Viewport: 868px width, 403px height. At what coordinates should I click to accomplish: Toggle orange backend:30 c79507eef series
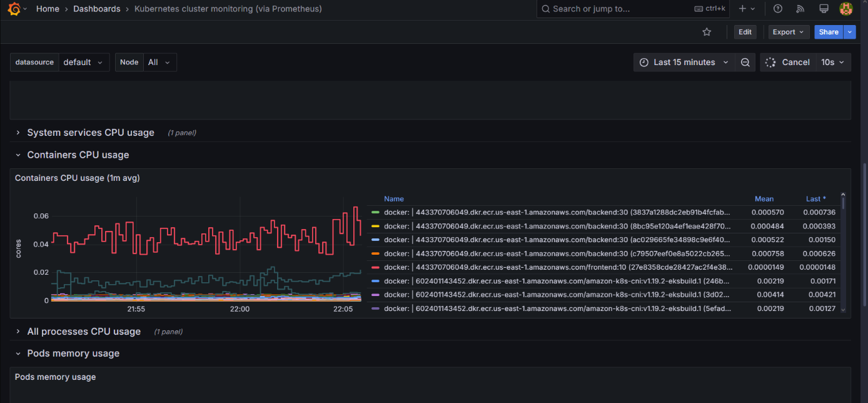pyautogui.click(x=375, y=253)
